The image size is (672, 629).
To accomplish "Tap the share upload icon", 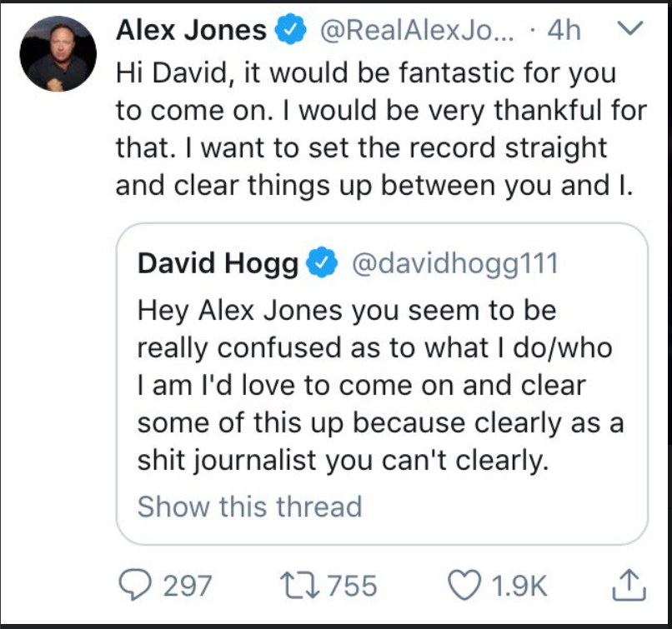I will (x=629, y=585).
